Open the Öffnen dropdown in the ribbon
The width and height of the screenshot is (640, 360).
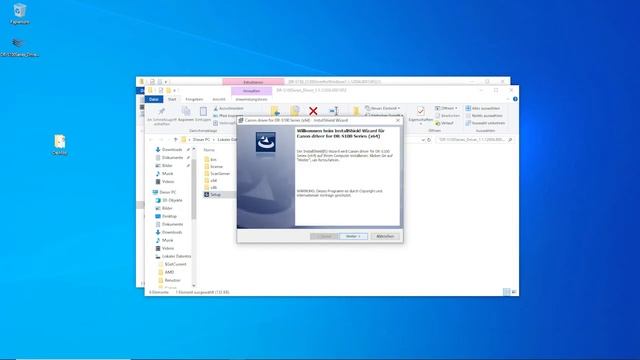pyautogui.click(x=446, y=108)
